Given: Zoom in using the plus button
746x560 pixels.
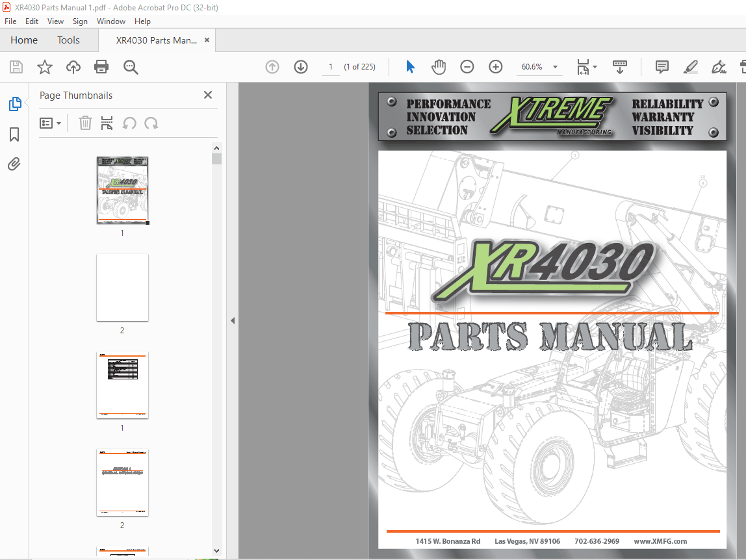Looking at the screenshot, I should [496, 67].
